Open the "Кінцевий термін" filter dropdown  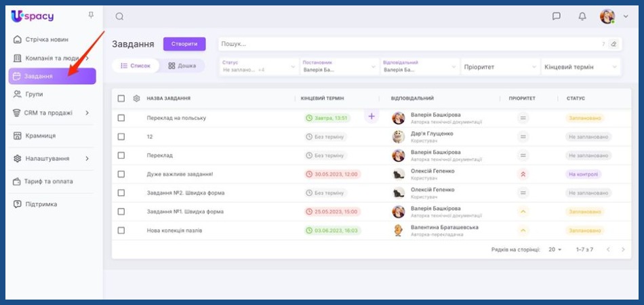(580, 67)
